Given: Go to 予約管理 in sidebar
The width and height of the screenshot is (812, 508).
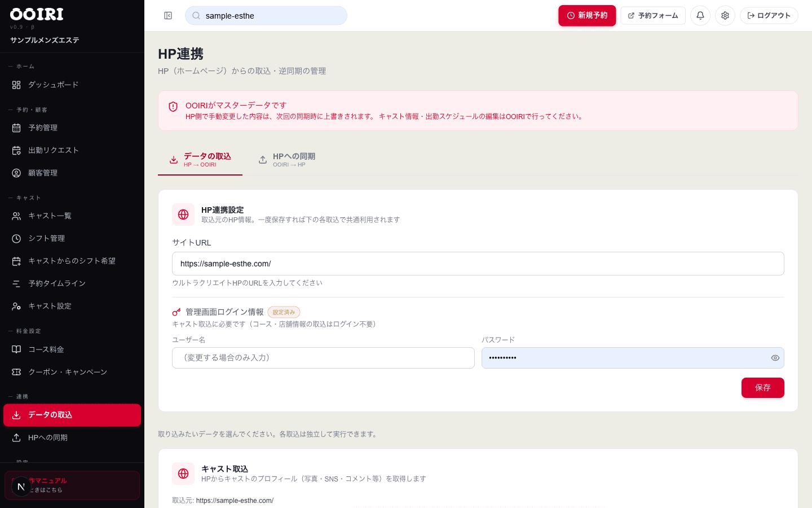Looking at the screenshot, I should [72, 128].
